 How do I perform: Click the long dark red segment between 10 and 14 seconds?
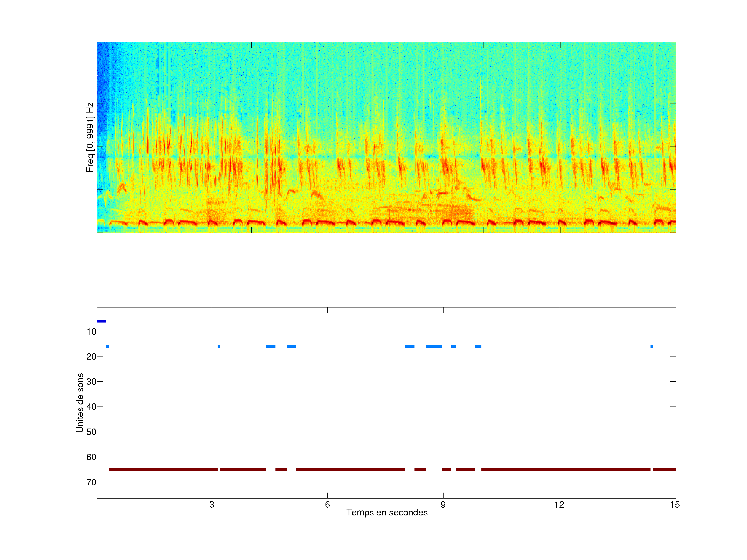pos(566,470)
